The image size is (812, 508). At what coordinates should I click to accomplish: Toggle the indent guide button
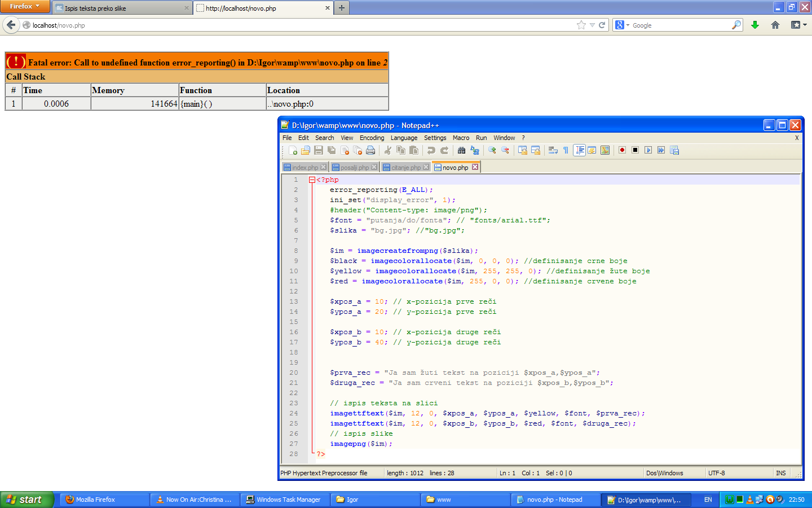pos(579,150)
